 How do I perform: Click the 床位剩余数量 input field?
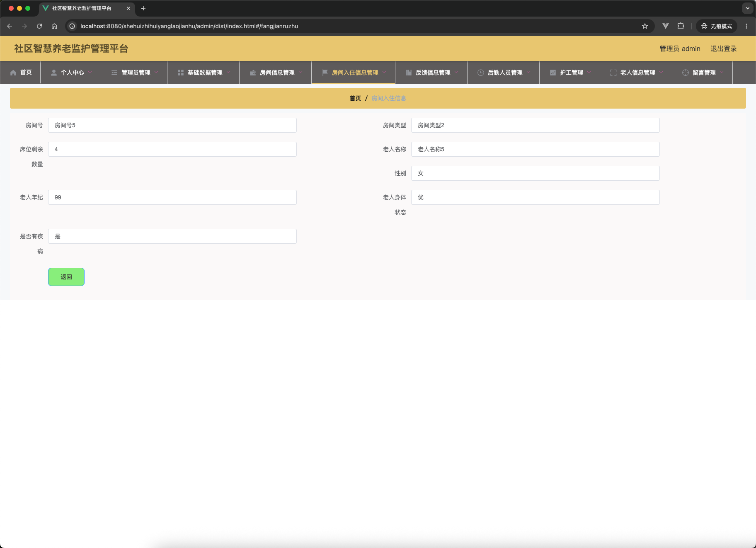[x=172, y=149]
